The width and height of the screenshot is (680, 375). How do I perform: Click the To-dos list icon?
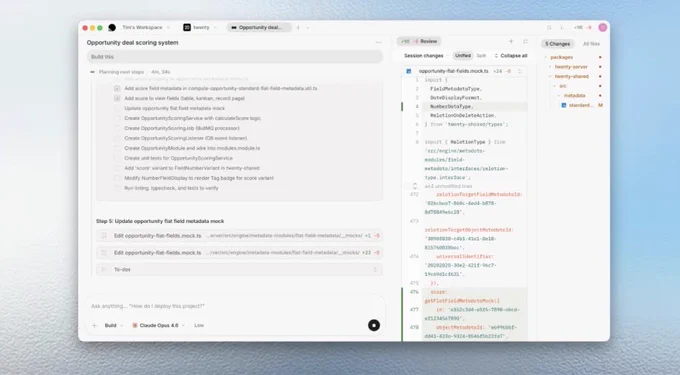pyautogui.click(x=104, y=269)
